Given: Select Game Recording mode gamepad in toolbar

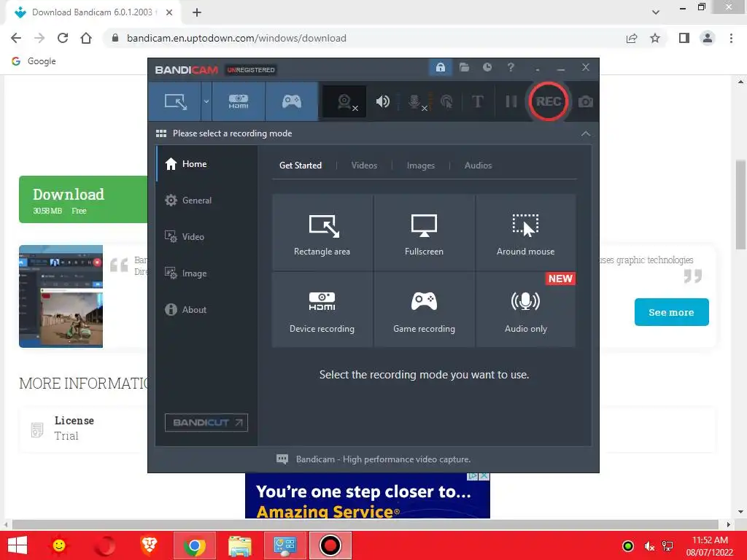Looking at the screenshot, I should click(x=292, y=101).
